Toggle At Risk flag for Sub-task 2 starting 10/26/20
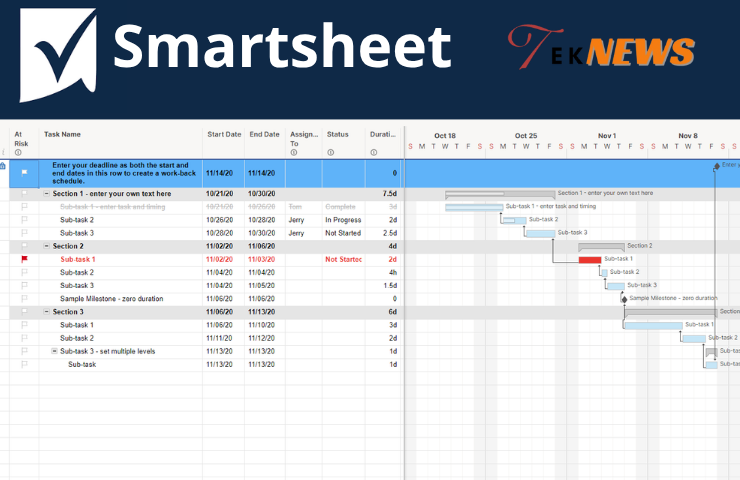This screenshot has width=740, height=480. (25, 219)
